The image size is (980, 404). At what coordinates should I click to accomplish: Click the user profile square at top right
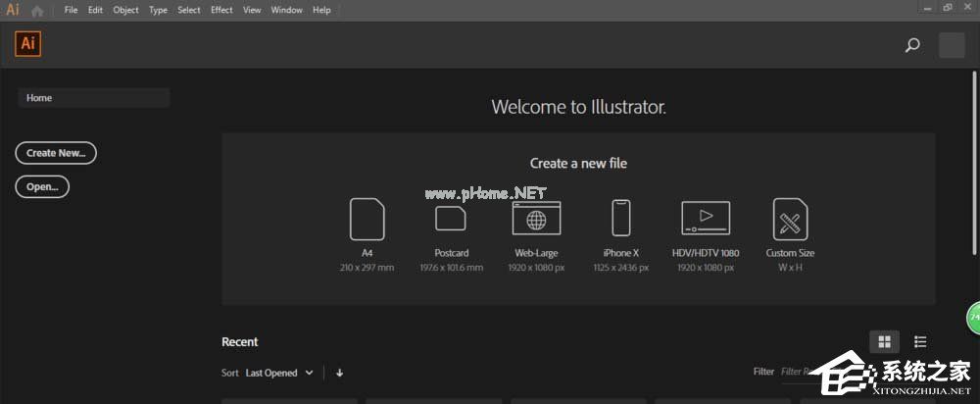tap(952, 46)
